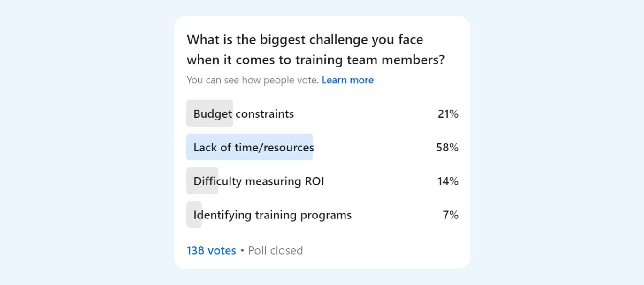This screenshot has width=644, height=285.
Task: Click the highlighted Lack of time/resources result bar
Action: (x=250, y=147)
